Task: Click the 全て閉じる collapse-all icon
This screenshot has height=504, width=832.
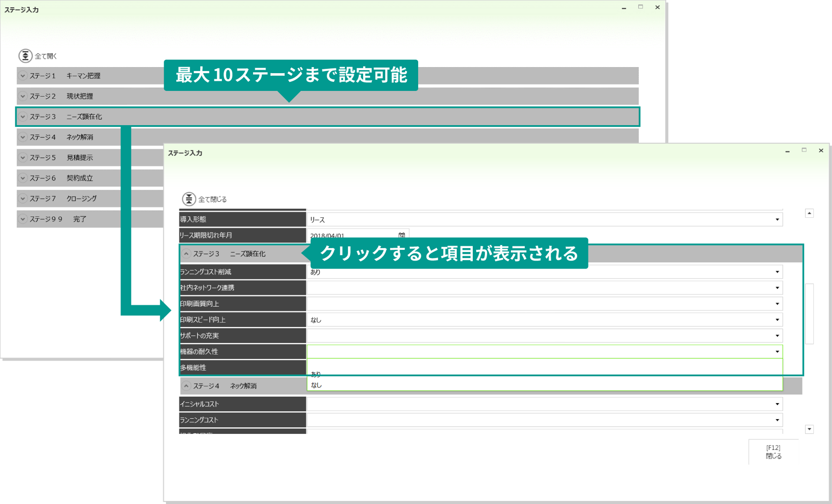Action: [x=188, y=199]
